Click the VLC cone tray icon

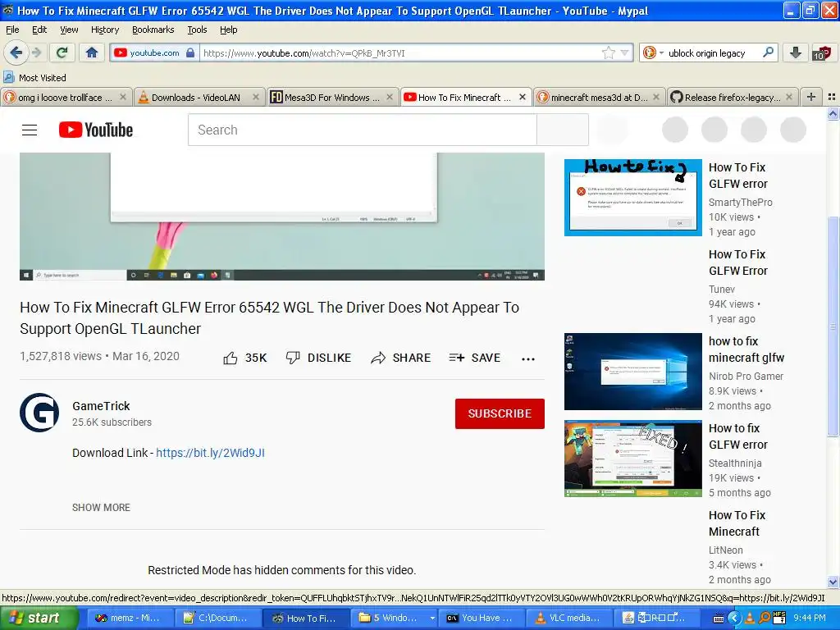click(751, 619)
